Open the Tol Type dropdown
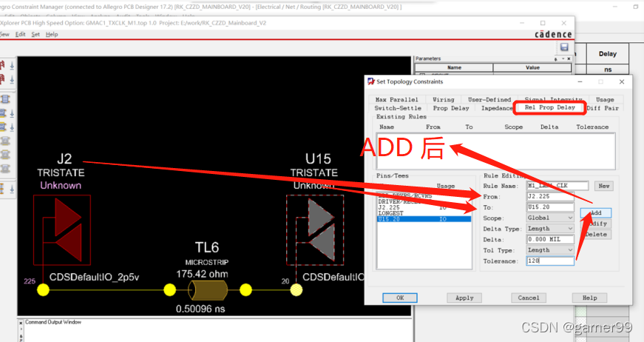644x342 pixels. click(x=550, y=250)
